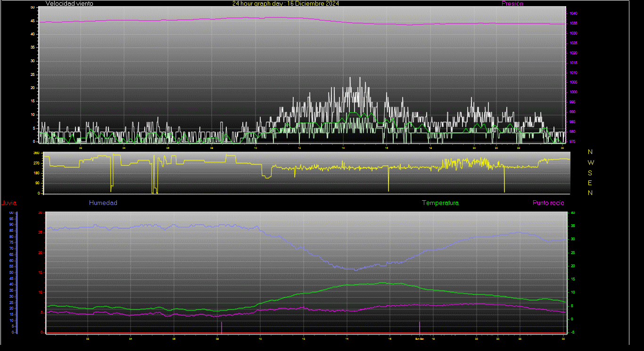Click the 20 value on wind speed axis

(33, 88)
